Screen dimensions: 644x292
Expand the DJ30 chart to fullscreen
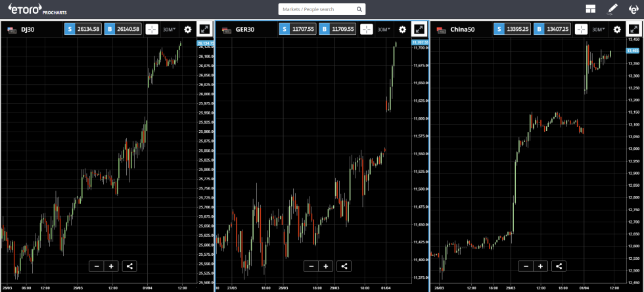point(204,30)
